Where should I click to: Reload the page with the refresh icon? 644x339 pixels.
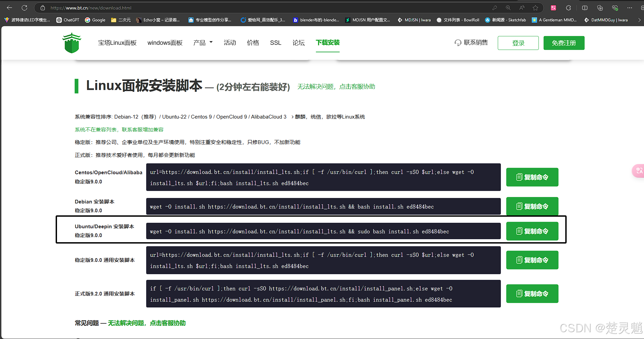point(24,8)
